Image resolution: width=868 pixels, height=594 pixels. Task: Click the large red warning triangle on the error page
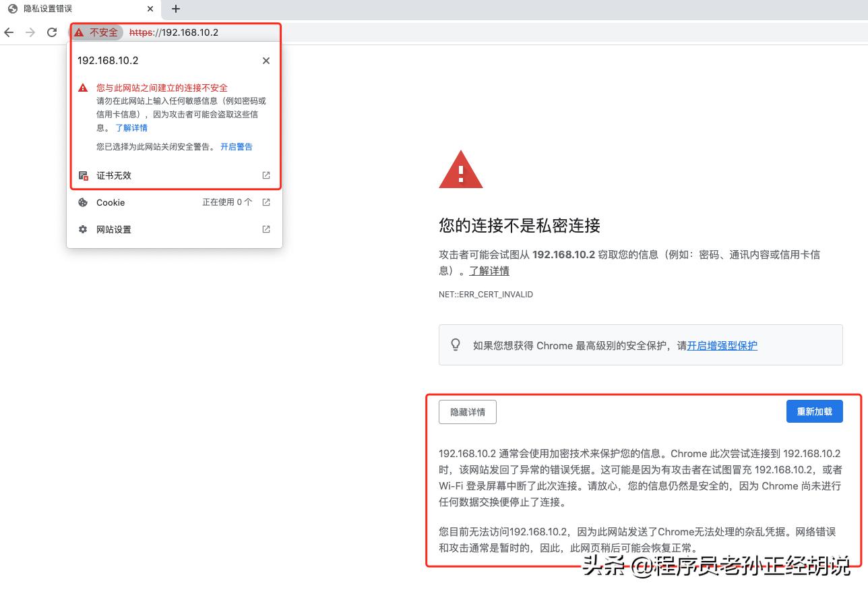[461, 170]
